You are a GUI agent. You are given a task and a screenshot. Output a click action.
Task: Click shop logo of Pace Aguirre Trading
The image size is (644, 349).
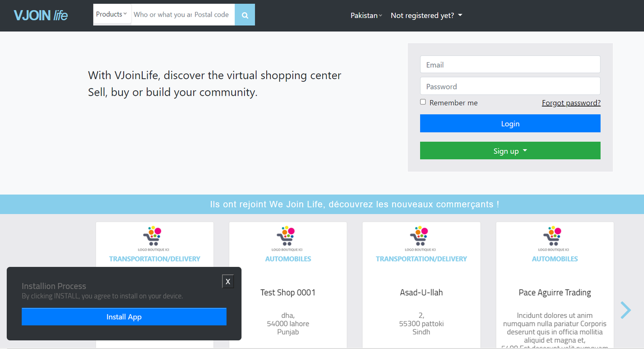pyautogui.click(x=555, y=238)
